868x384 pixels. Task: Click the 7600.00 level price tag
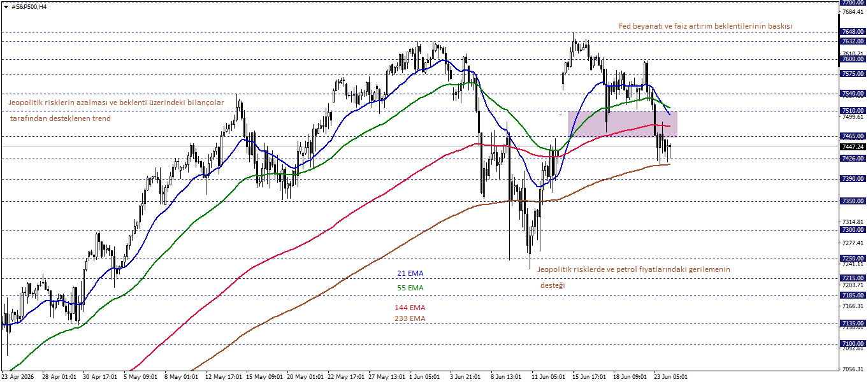[x=853, y=59]
